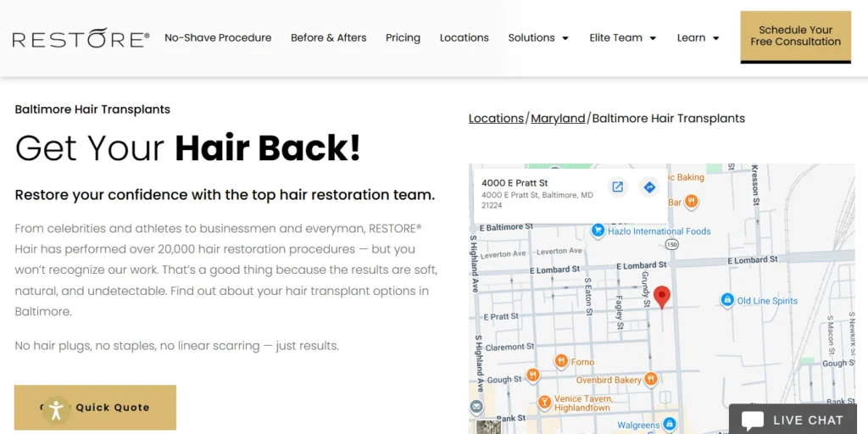Get directions via blue arrow icon
The image size is (868, 434).
(649, 187)
